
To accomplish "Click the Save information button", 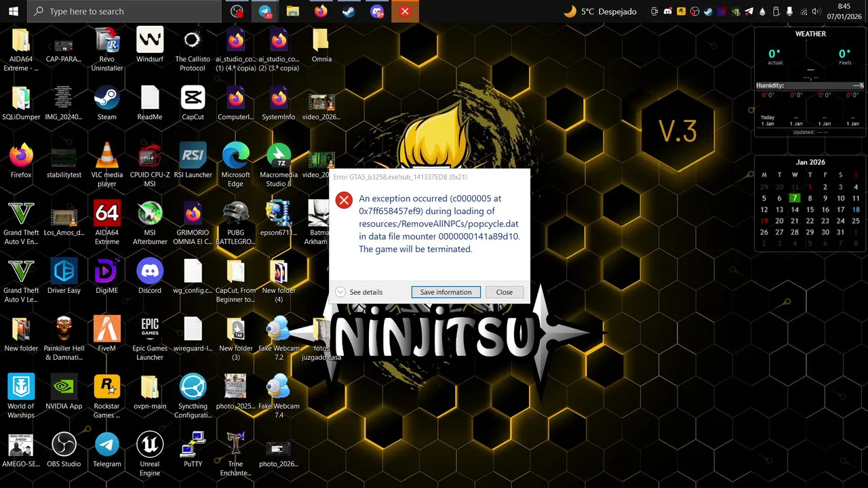I will click(x=446, y=292).
